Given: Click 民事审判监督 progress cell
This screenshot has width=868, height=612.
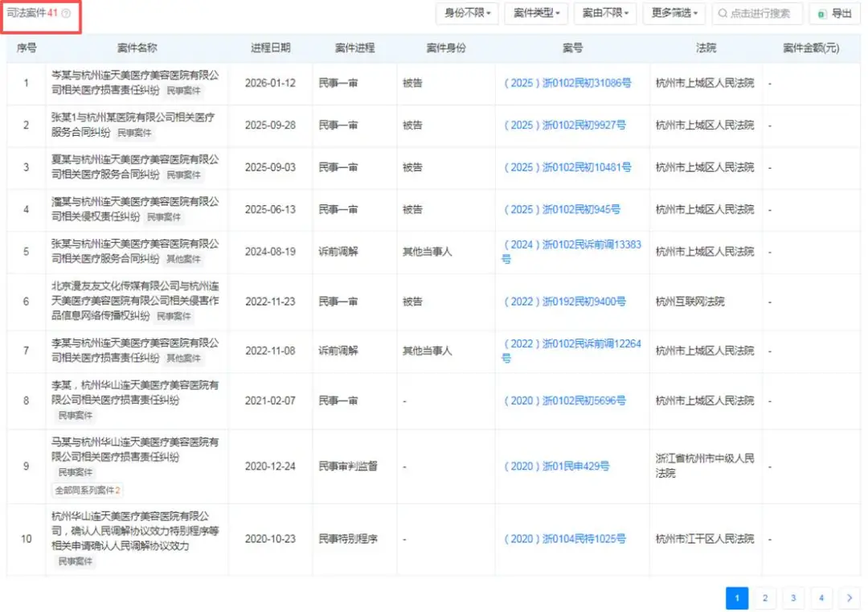Looking at the screenshot, I should tap(348, 466).
